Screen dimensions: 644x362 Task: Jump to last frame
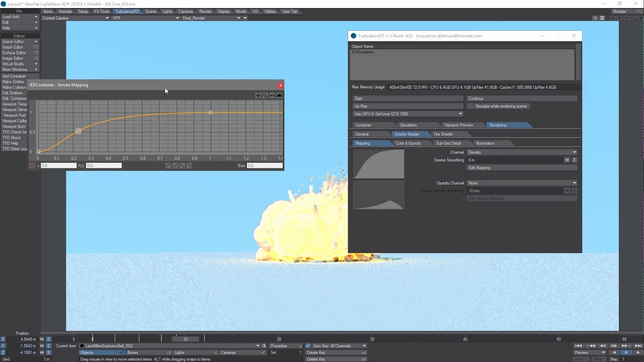(637, 346)
